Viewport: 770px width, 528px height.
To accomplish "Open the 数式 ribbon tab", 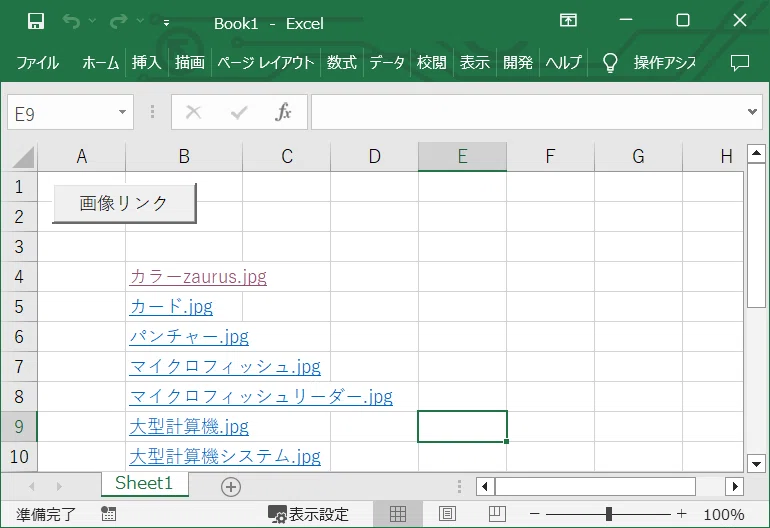I will (x=342, y=63).
